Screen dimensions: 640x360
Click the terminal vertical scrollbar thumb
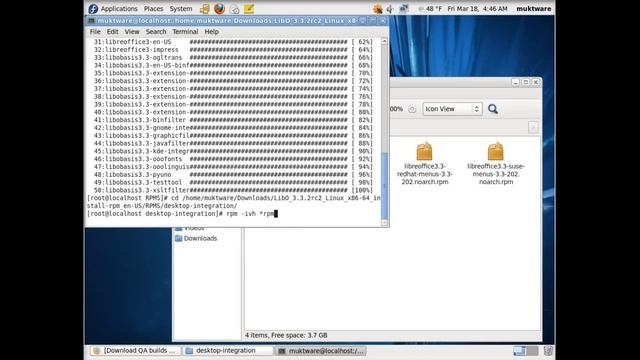coord(384,186)
